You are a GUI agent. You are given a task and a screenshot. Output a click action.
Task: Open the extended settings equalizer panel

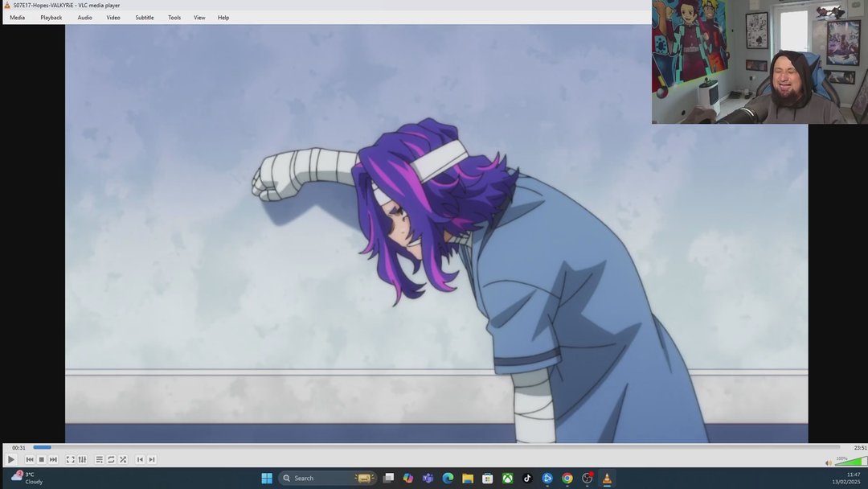(82, 459)
